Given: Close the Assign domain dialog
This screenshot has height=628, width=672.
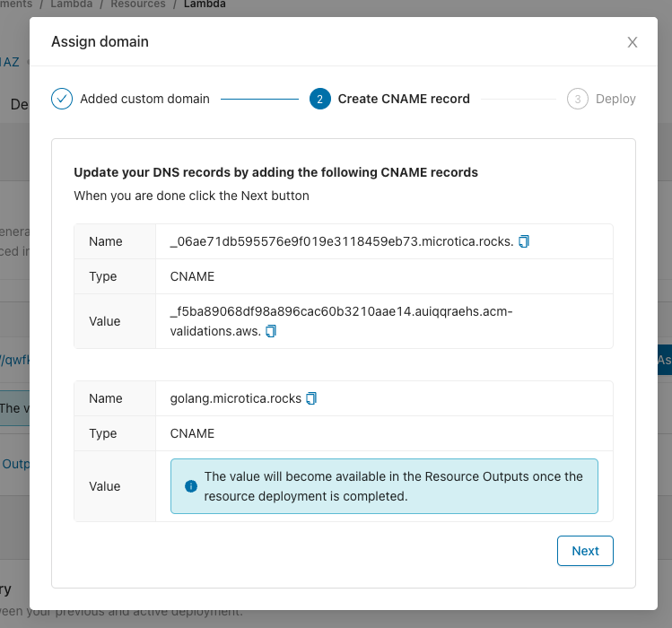Looking at the screenshot, I should [x=633, y=42].
